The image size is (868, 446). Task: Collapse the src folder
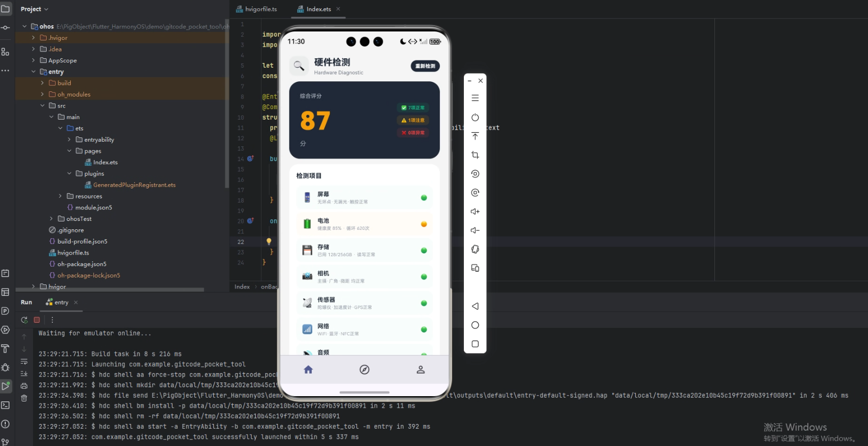[x=42, y=105]
